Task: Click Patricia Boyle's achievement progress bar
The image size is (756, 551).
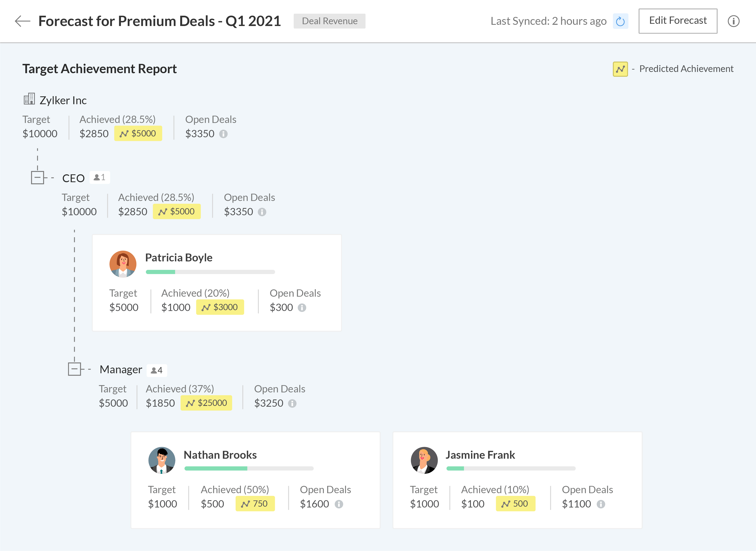Action: [x=210, y=272]
